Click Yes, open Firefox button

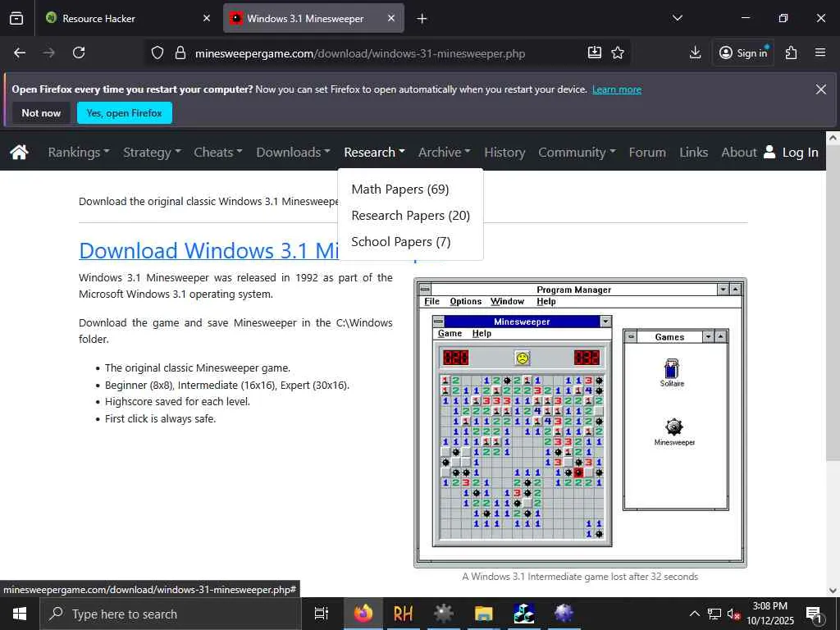click(x=125, y=113)
